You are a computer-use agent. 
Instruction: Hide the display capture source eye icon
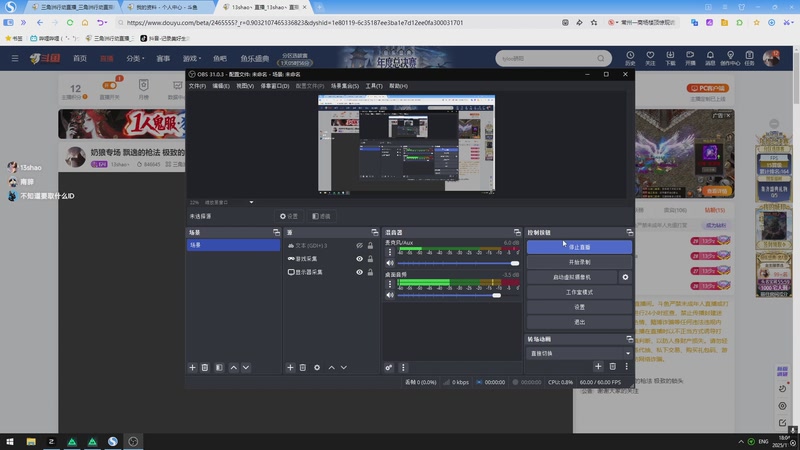click(359, 272)
